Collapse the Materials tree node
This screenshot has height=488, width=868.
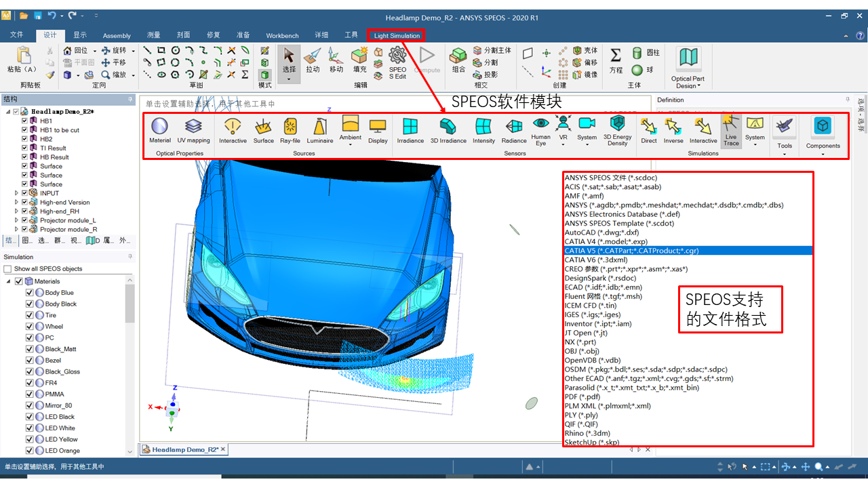point(9,281)
